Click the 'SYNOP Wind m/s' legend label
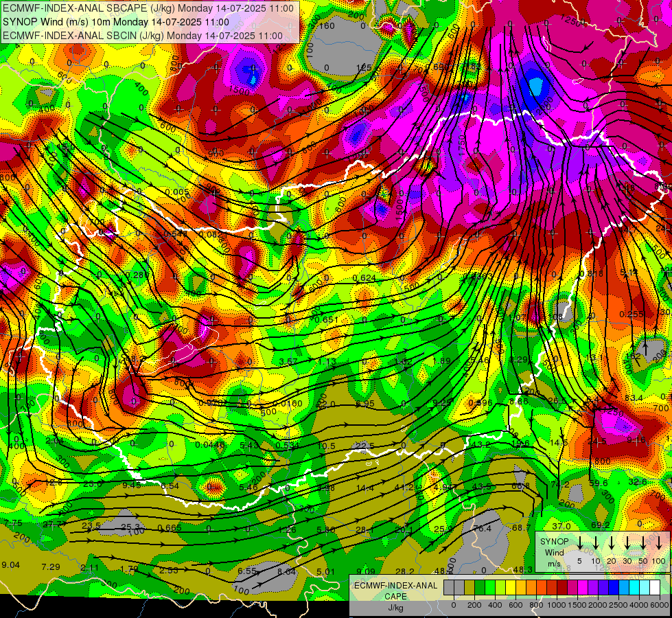 pos(554,552)
